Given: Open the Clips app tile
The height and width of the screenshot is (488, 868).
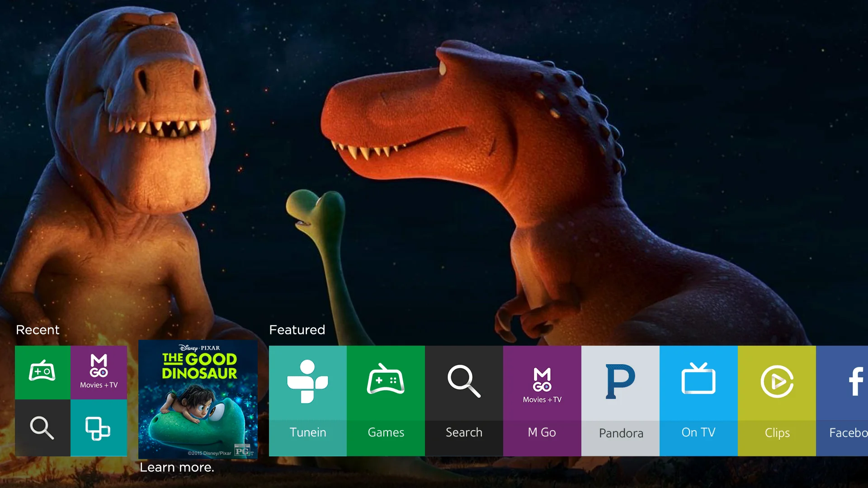Looking at the screenshot, I should [x=777, y=401].
